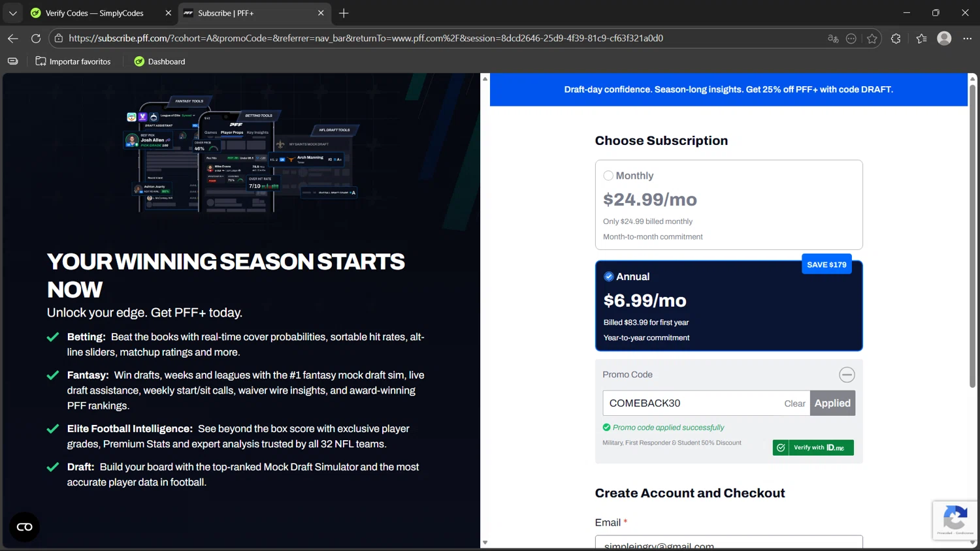Click the Applied button
This screenshot has height=551, width=980.
pyautogui.click(x=832, y=403)
